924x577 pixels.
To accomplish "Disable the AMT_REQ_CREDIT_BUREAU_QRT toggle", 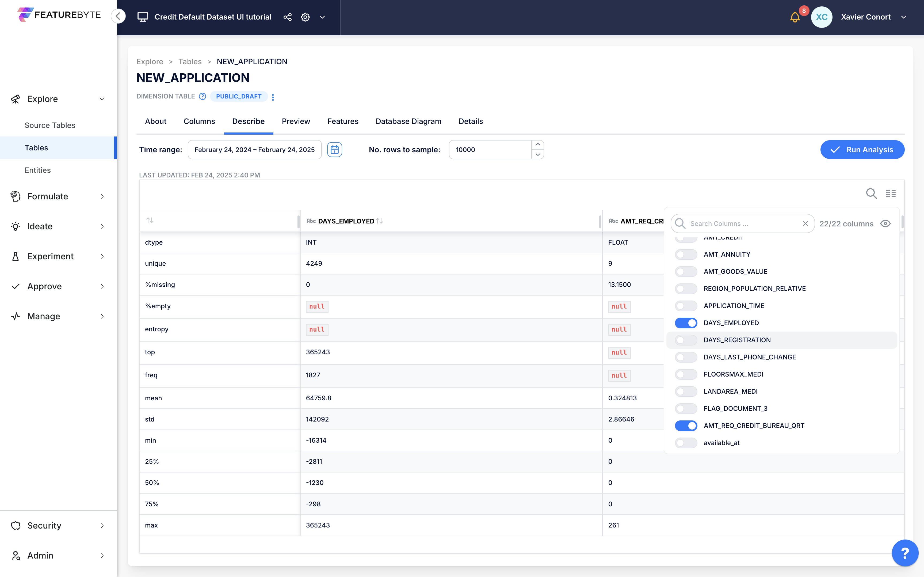I will (x=686, y=426).
